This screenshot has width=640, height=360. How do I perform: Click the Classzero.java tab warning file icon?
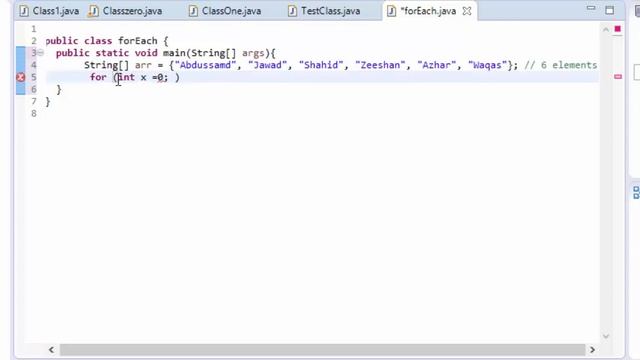[x=93, y=11]
